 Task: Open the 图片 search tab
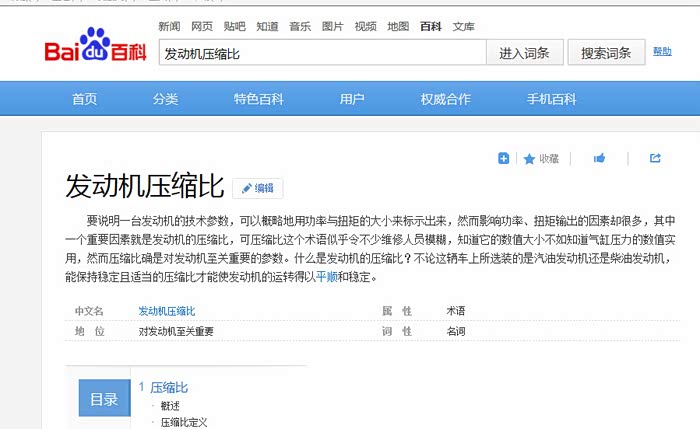(333, 27)
